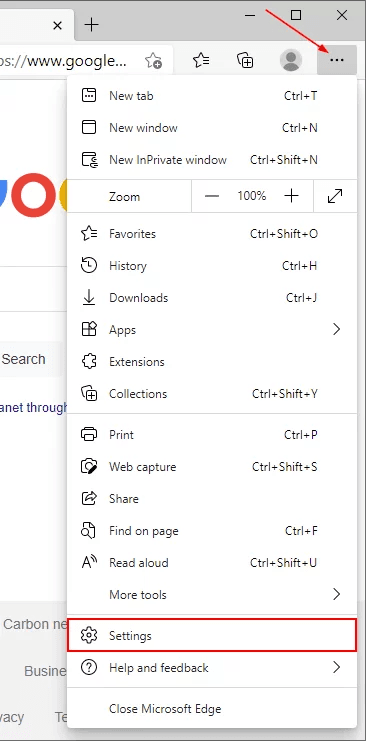The image size is (366, 741).
Task: Click the Web capture camera icon
Action: tap(89, 467)
